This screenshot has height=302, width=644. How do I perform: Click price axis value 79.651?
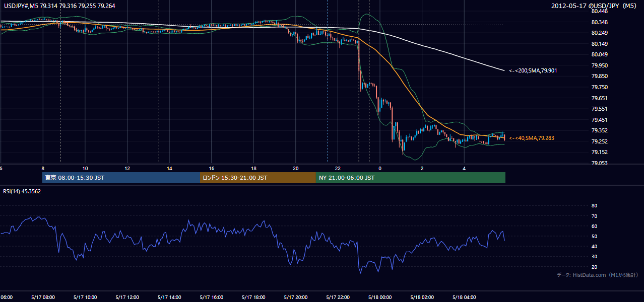point(599,98)
